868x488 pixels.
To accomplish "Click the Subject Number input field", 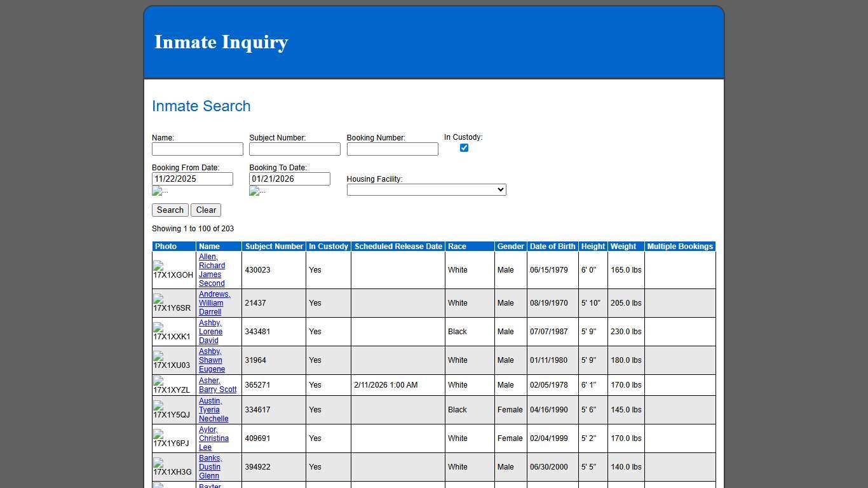I will coord(294,149).
